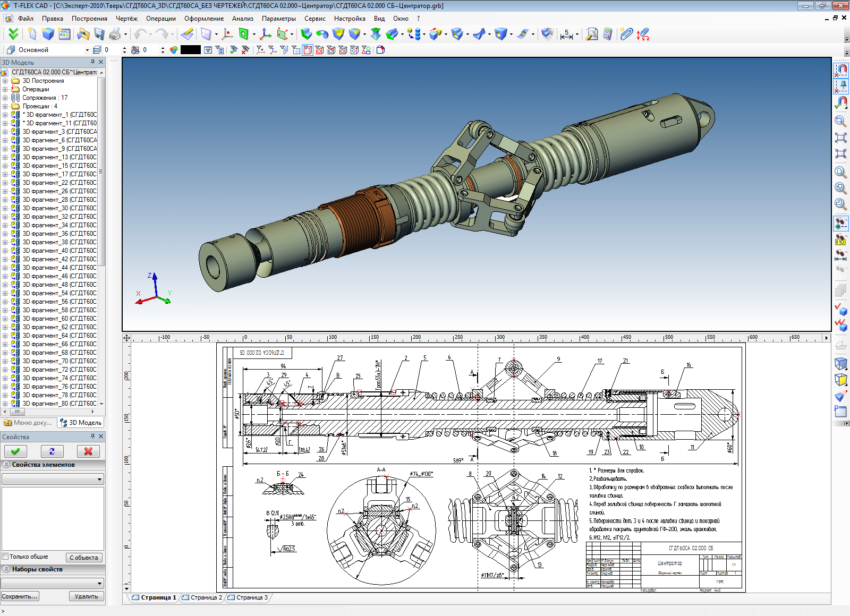
Task: Click the double green chevron finish icon
Action: (x=13, y=34)
